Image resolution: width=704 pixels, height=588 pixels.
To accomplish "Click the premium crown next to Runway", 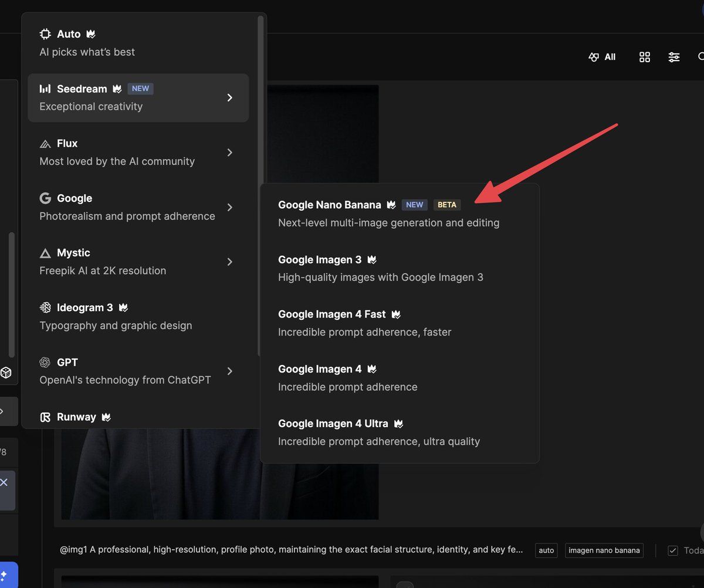I will tap(106, 417).
